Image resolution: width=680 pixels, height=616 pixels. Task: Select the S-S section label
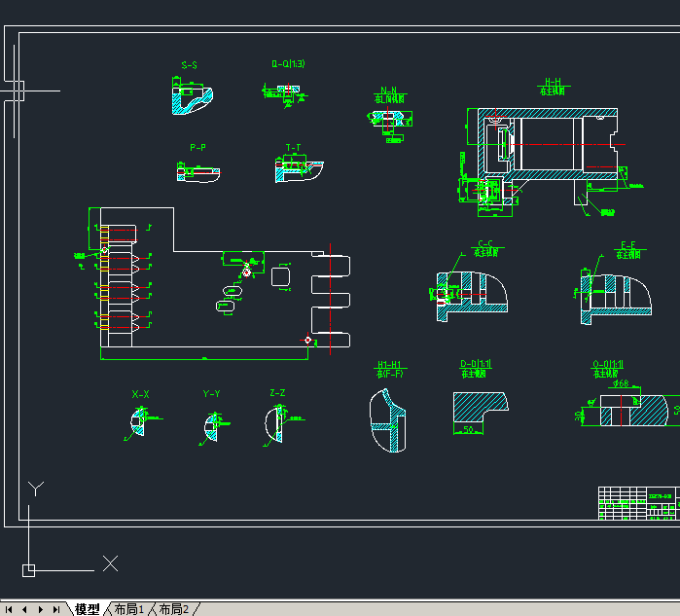(189, 65)
